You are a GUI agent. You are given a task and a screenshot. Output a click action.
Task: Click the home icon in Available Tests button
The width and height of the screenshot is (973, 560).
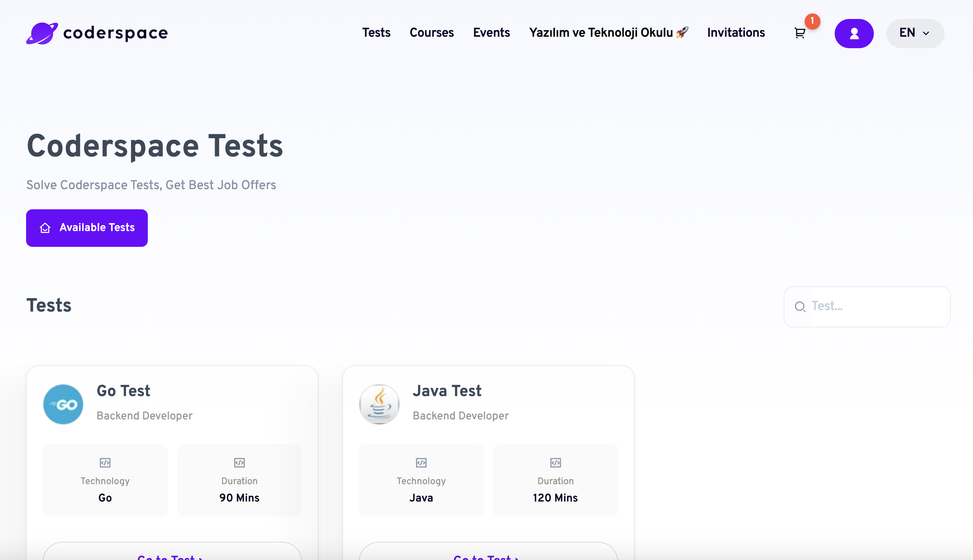pos(45,228)
